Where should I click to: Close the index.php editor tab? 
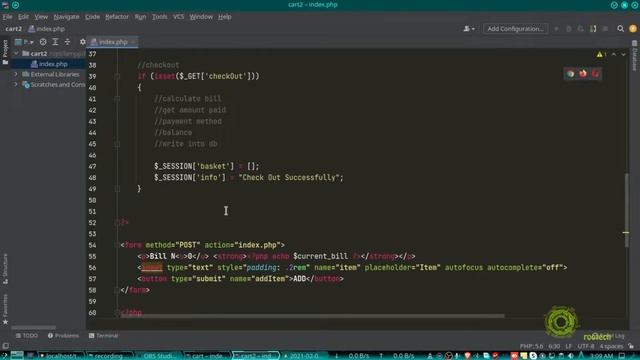(x=133, y=42)
